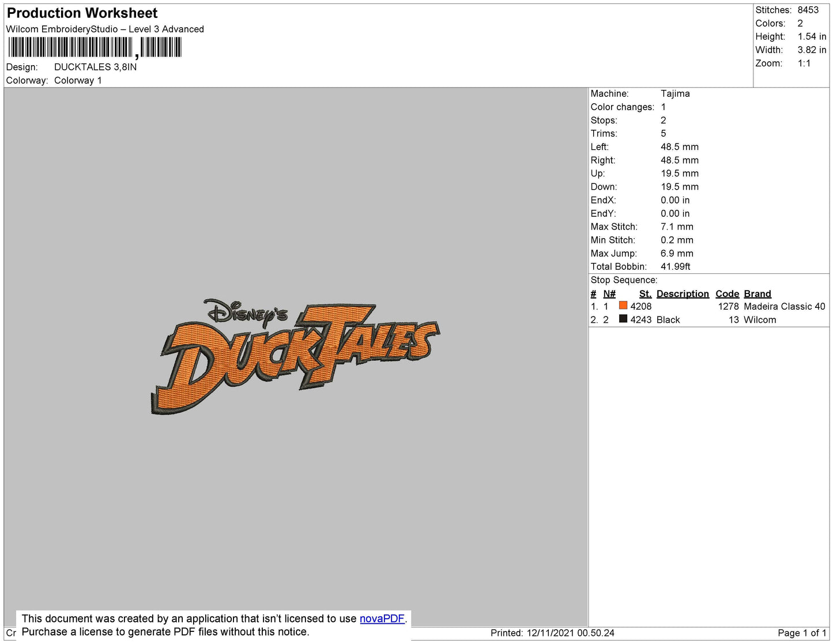Click the 'Code' column header
Screen dimensions: 833x644
tap(727, 293)
